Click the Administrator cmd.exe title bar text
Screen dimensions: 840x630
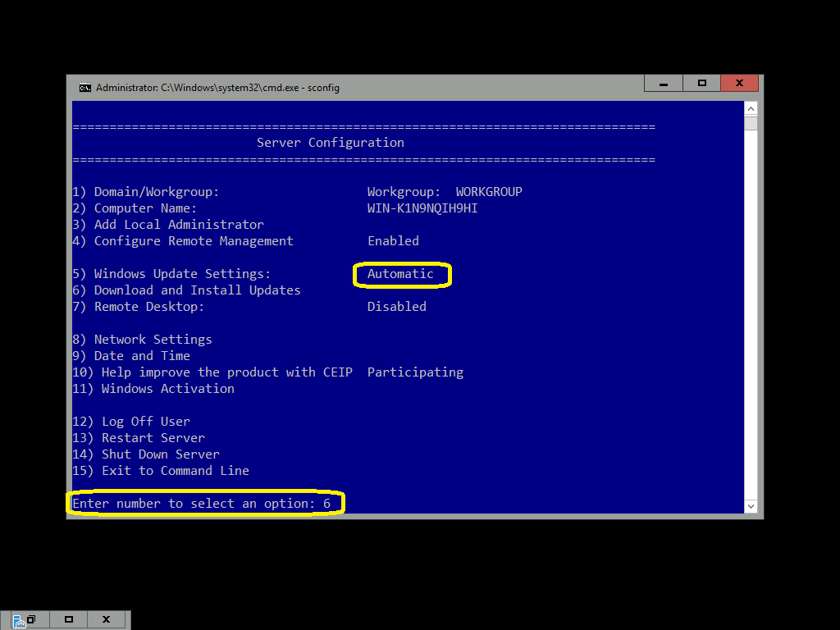pos(217,88)
